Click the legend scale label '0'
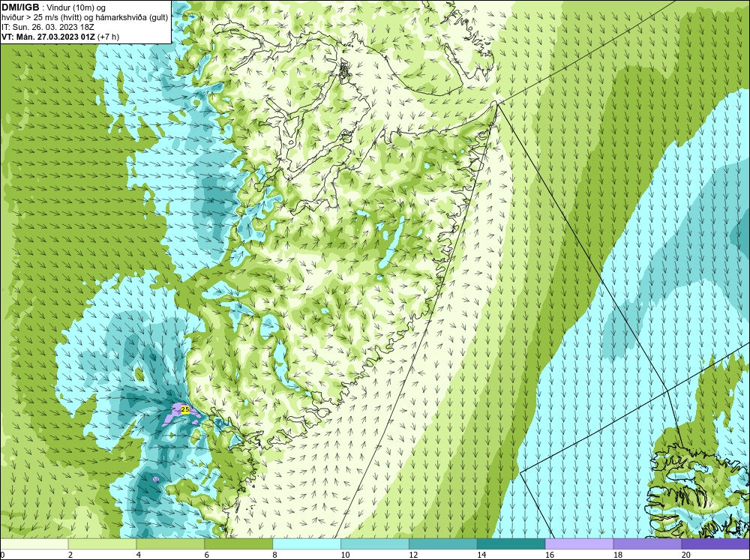The height and width of the screenshot is (560, 750). point(2,555)
